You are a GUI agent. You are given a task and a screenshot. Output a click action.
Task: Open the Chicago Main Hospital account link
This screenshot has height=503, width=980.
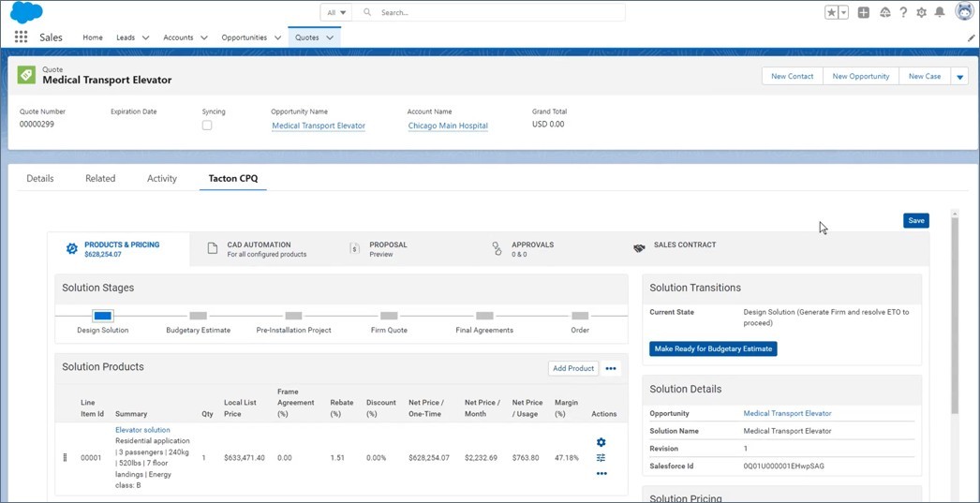pyautogui.click(x=448, y=126)
